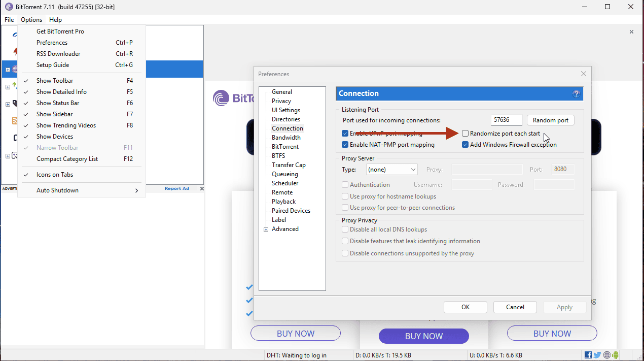Toggle Show Devices menu entry

(x=82, y=137)
